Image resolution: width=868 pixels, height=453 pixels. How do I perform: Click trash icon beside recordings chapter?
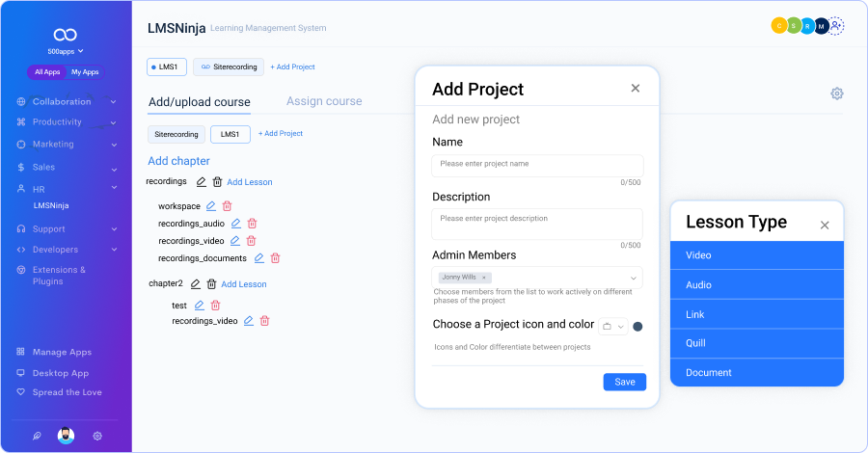point(217,182)
